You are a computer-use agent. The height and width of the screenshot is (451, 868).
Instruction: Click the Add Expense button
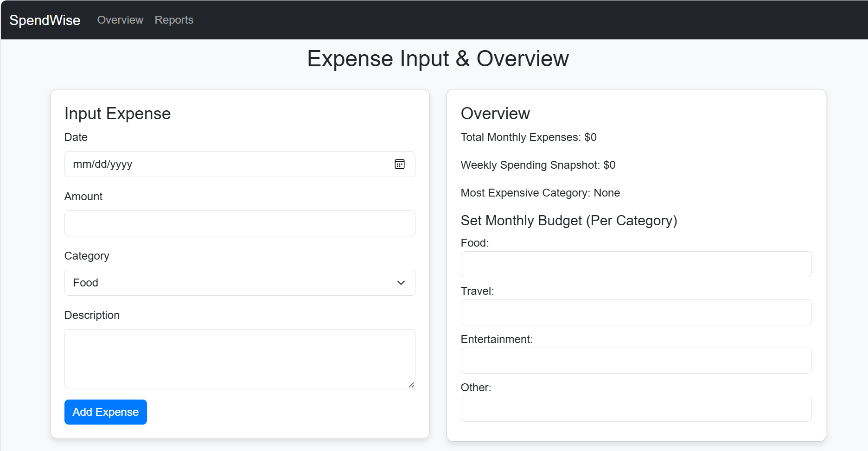click(106, 412)
